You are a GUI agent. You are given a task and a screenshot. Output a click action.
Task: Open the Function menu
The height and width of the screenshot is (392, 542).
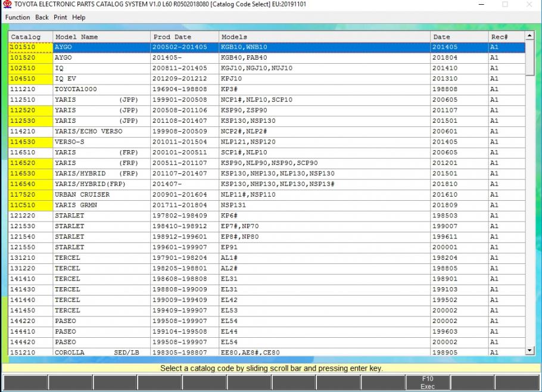tap(17, 17)
